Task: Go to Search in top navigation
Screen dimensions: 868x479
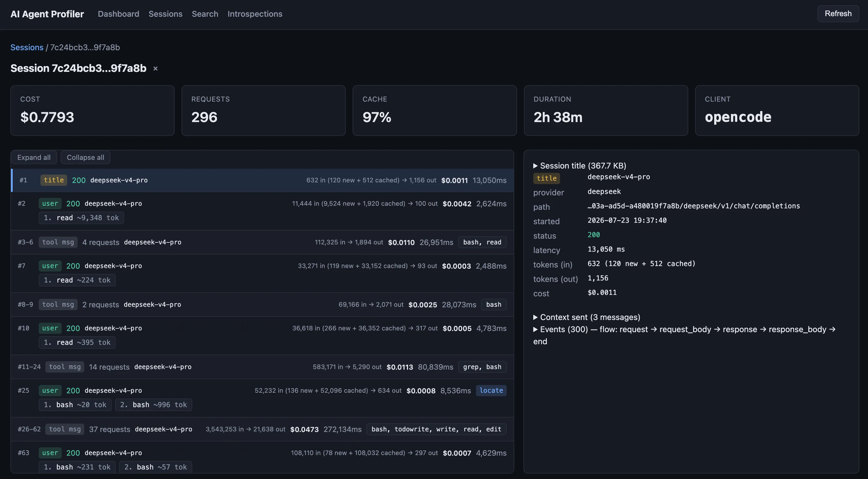Action: click(x=205, y=14)
